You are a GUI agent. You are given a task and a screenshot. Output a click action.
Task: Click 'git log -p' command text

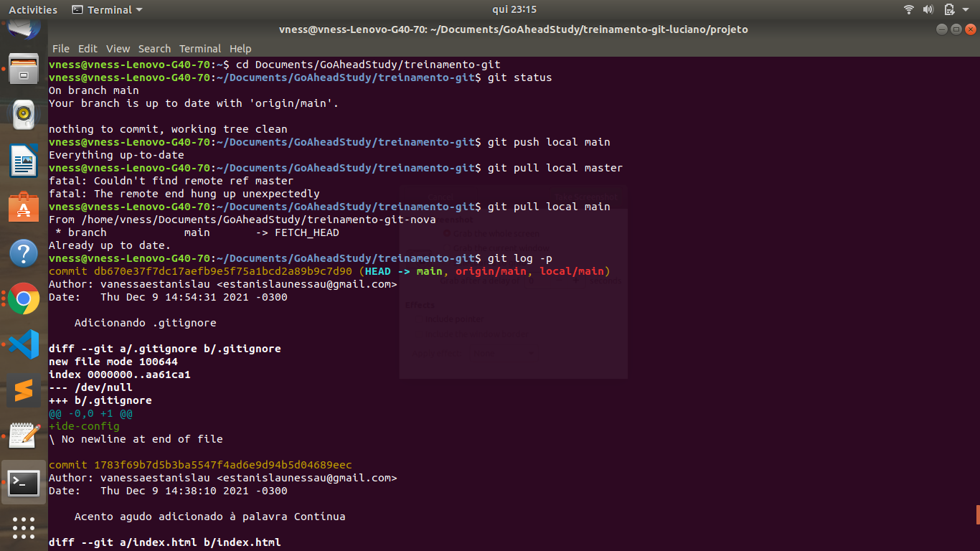519,258
